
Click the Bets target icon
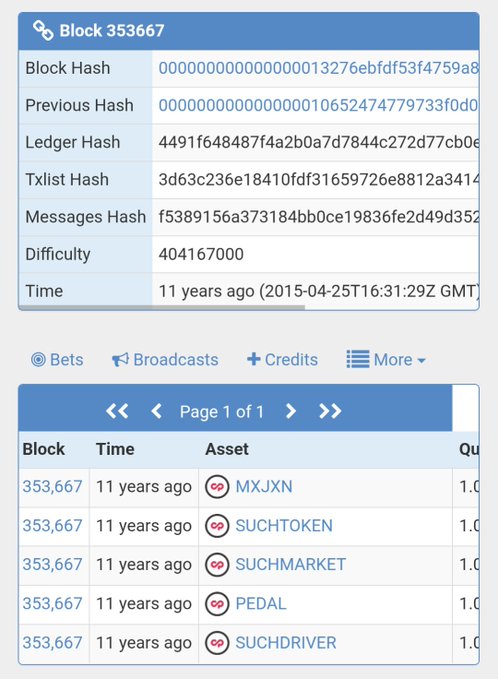tap(38, 359)
